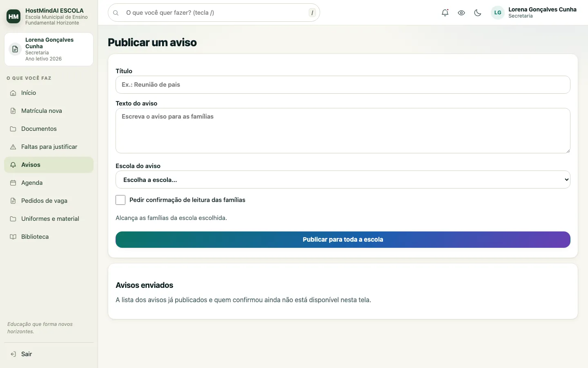The width and height of the screenshot is (588, 368).
Task: Open Faltas para justificar menu item
Action: click(x=49, y=147)
